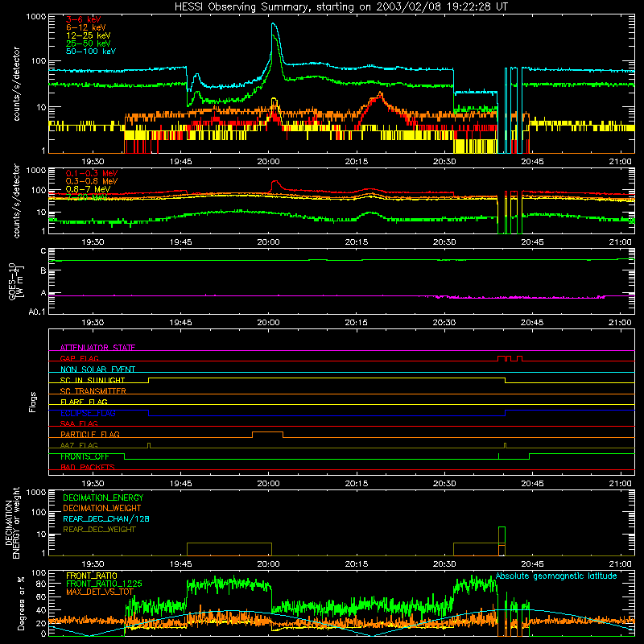Click the Absolute geomagnetic latitude label
The image size is (644, 644).
pyautogui.click(x=556, y=576)
